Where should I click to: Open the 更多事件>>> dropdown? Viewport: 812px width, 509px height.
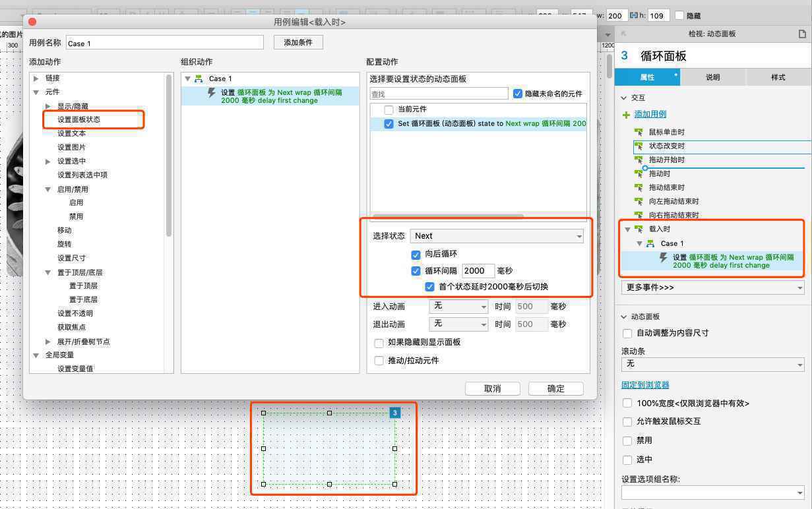713,287
